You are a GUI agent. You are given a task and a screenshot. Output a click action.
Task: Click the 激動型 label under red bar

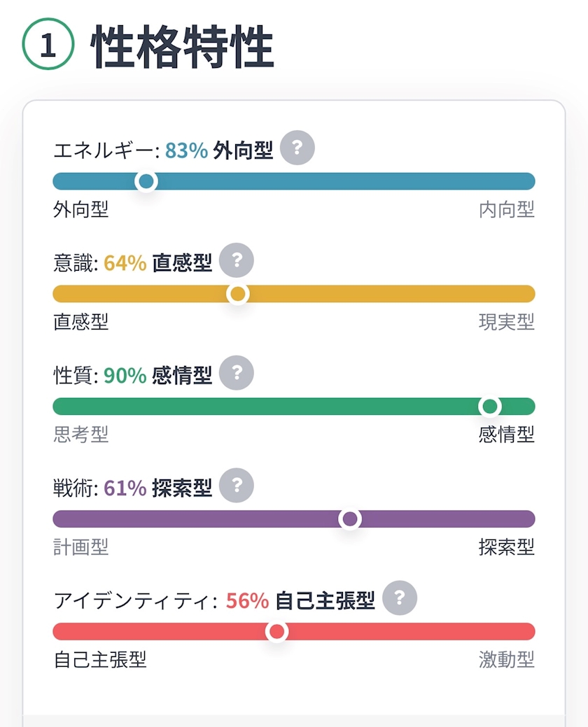point(506,659)
